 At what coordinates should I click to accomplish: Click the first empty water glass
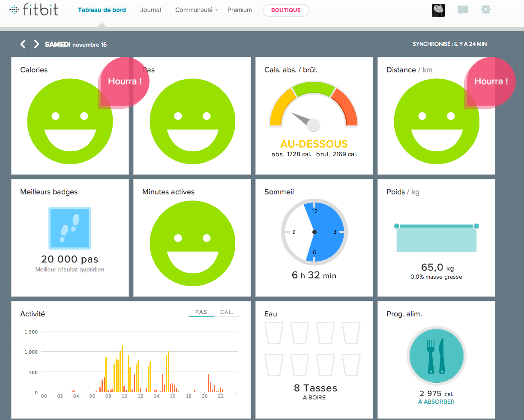pos(274,333)
